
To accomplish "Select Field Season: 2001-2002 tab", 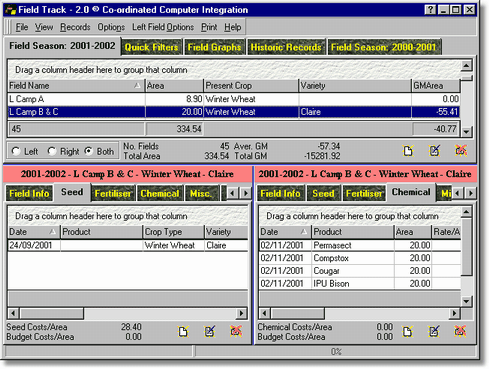I will click(x=62, y=46).
